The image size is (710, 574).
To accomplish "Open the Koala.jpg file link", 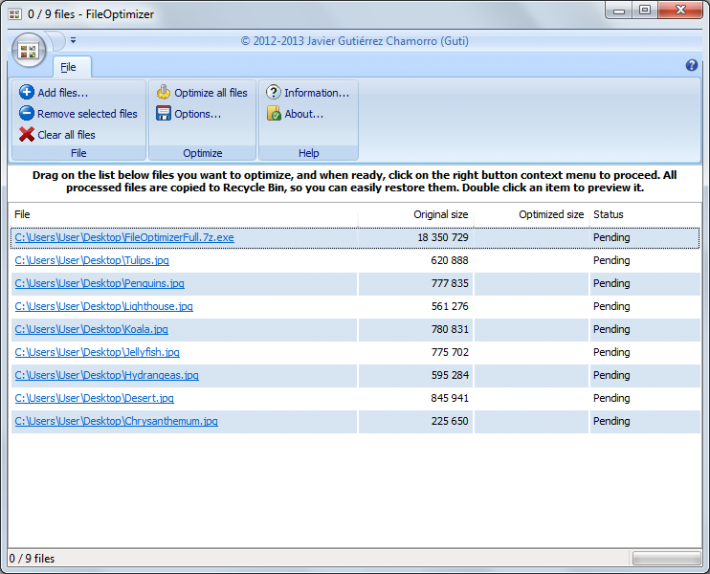I will (91, 329).
